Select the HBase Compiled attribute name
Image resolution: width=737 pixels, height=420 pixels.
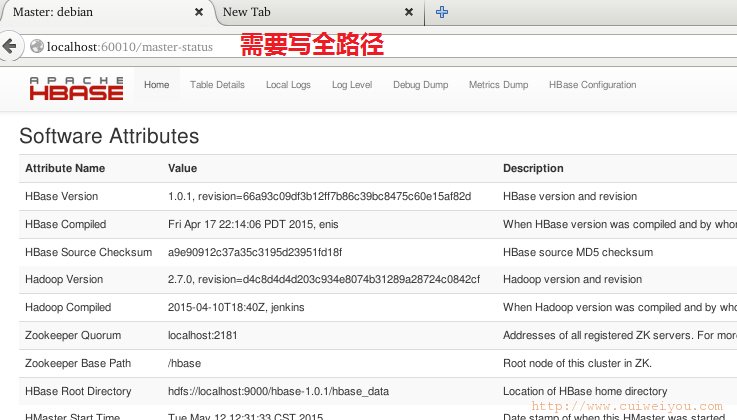point(65,224)
